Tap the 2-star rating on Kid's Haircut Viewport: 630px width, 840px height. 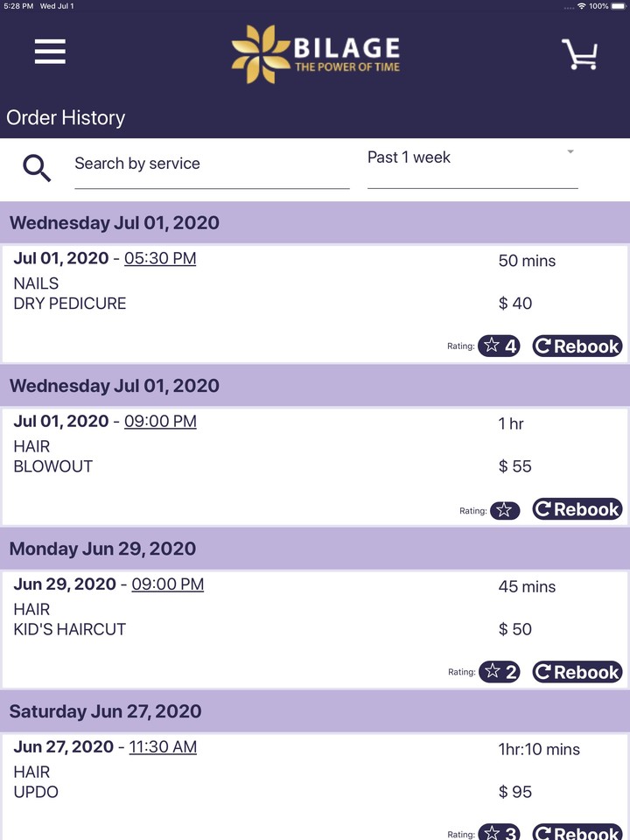[500, 672]
